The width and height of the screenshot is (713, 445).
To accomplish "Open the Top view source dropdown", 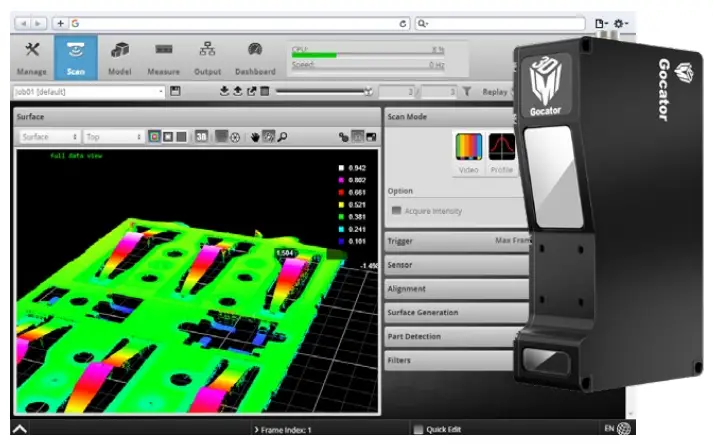I will tap(114, 137).
